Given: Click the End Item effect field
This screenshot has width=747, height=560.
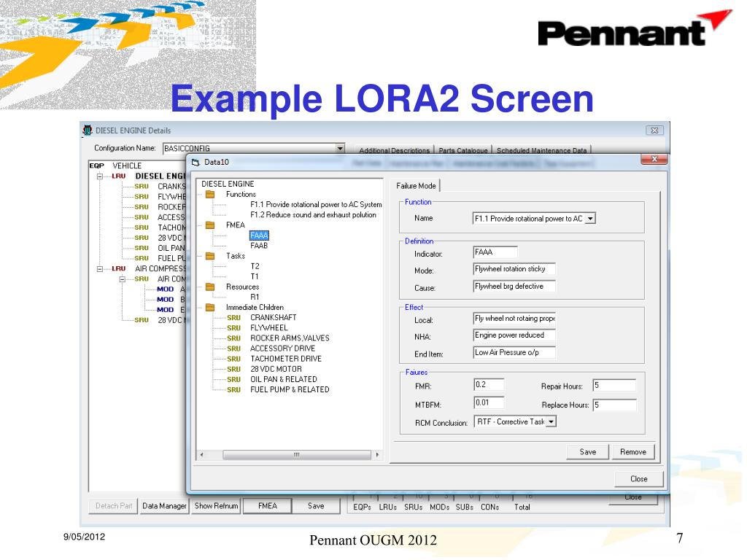Looking at the screenshot, I should click(514, 352).
